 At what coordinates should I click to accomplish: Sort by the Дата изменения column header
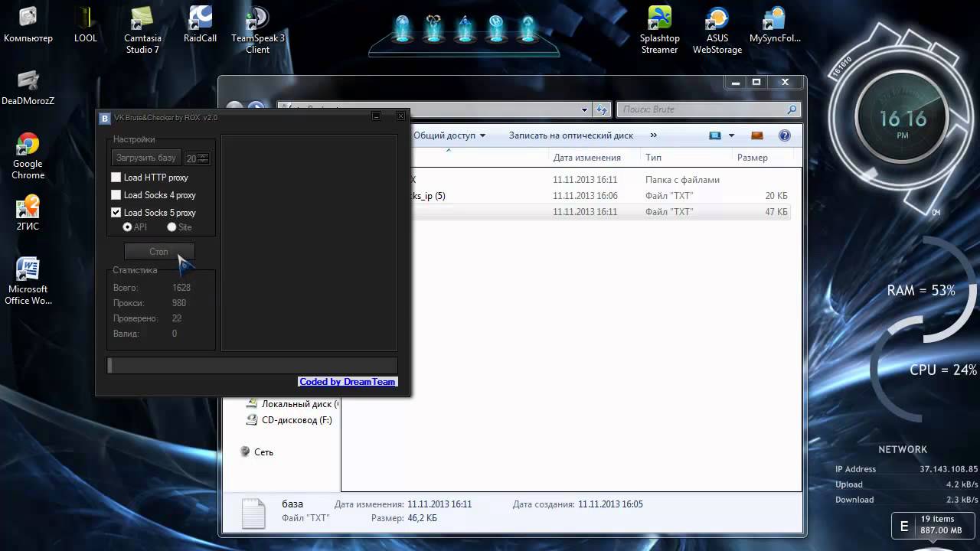586,158
